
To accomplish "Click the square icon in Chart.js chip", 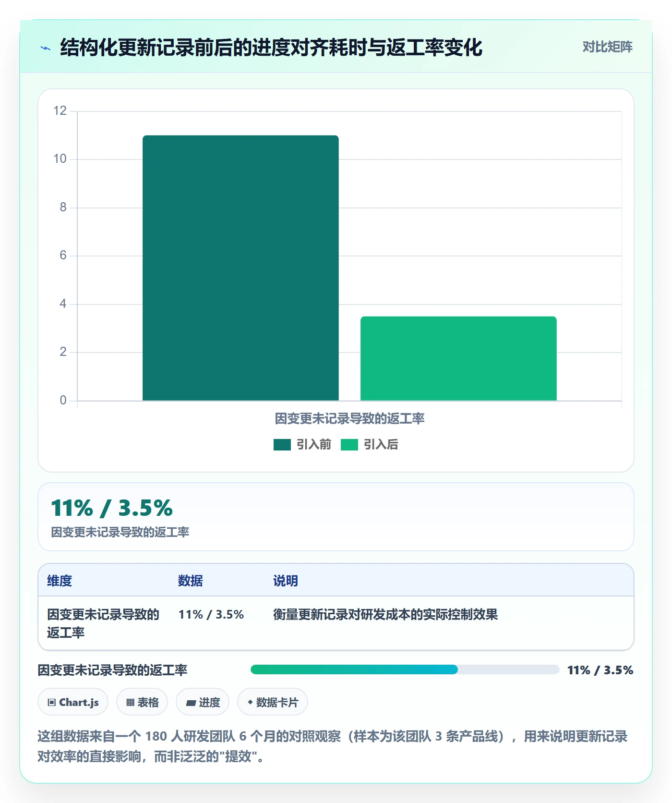I will click(52, 703).
